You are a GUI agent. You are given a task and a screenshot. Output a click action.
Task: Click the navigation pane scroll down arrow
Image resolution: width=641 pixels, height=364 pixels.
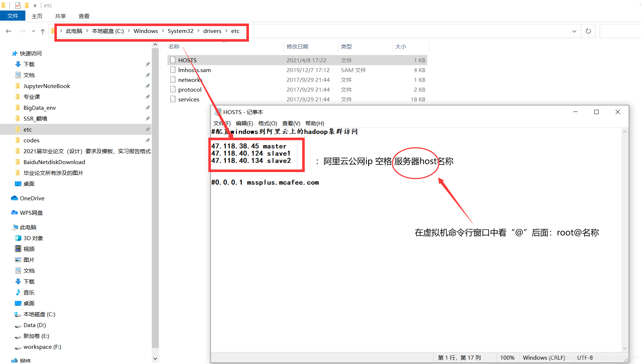[155, 359]
